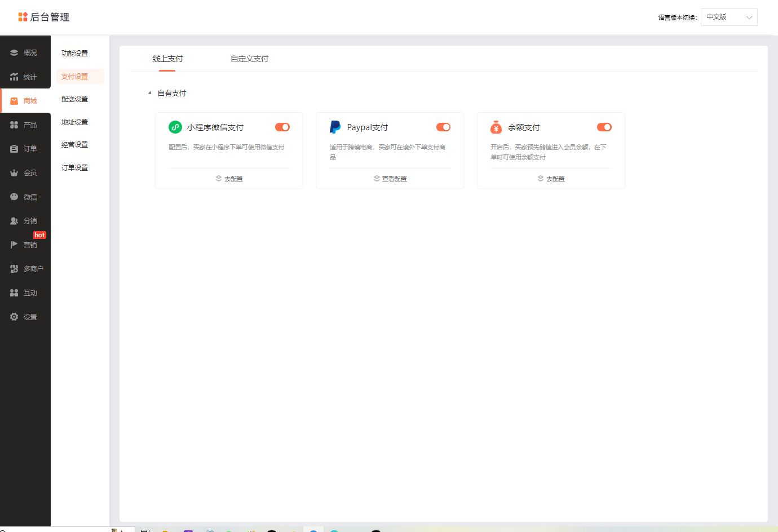
Task: Open the 微信 WeChat icon
Action: tap(14, 197)
